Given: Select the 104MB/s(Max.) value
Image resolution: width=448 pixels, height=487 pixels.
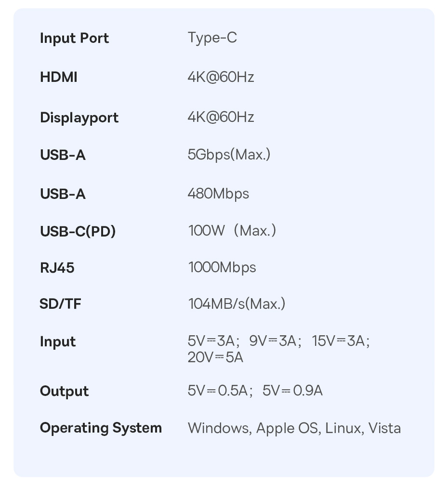Looking at the screenshot, I should (x=237, y=304).
